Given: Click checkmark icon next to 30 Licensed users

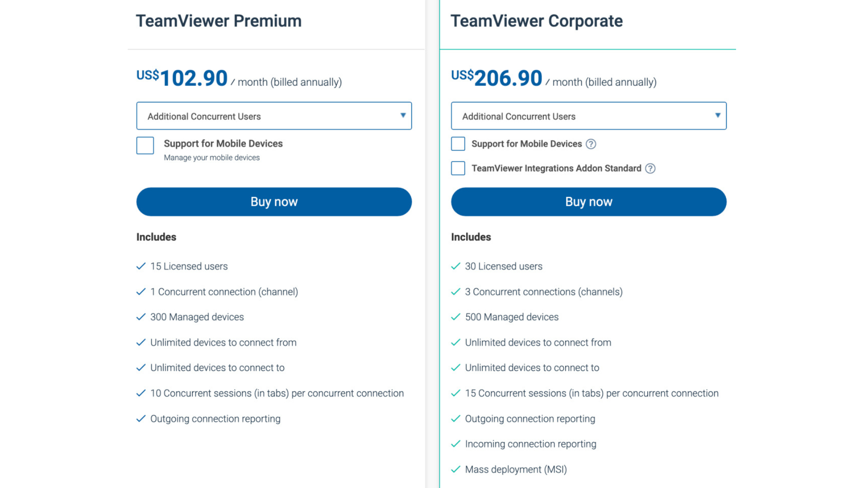Looking at the screenshot, I should point(456,266).
